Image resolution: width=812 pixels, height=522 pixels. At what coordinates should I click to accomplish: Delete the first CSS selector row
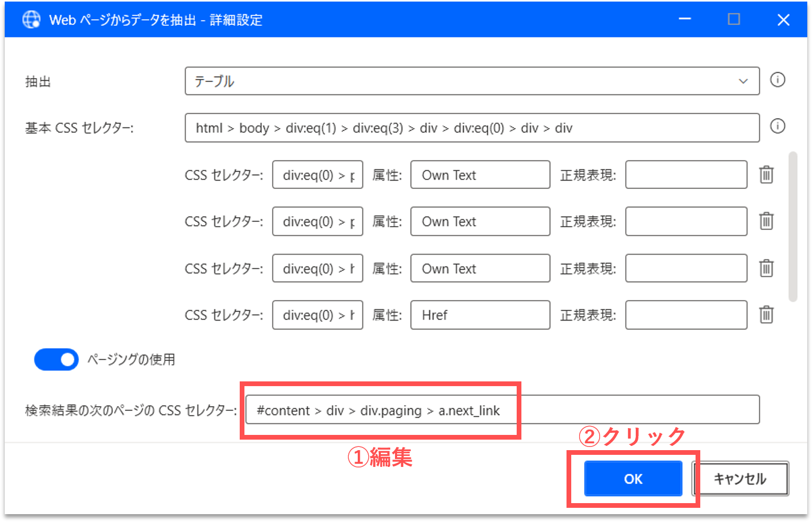766,175
